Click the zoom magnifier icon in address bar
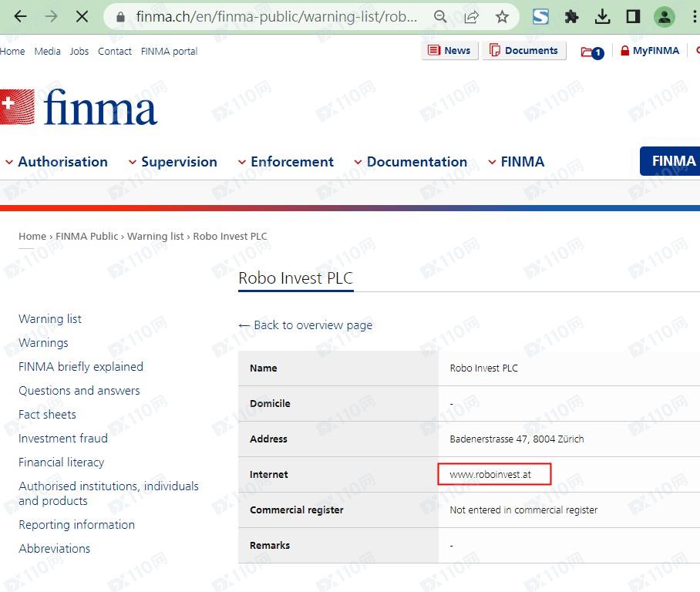This screenshot has height=592, width=700. pos(440,16)
